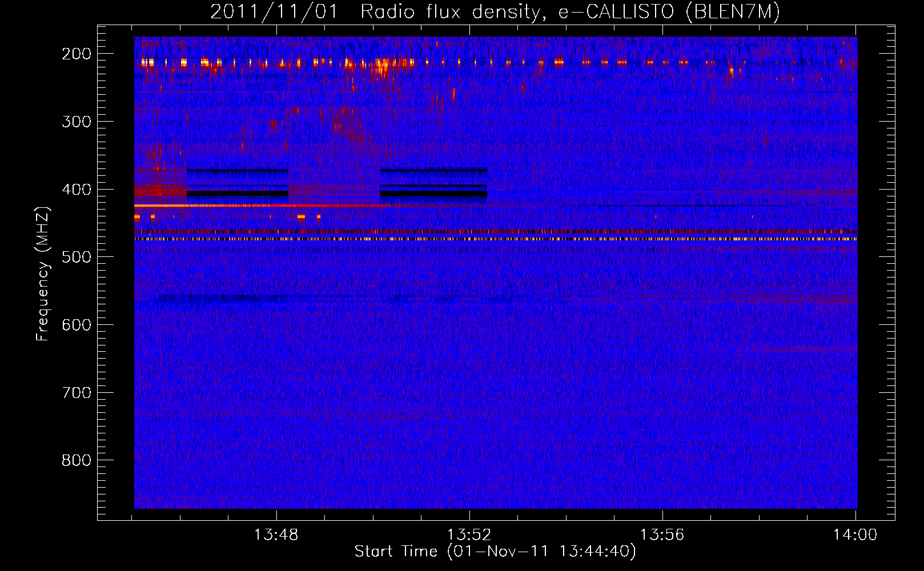Click the 13:52 time tick label
This screenshot has height=571, width=924.
click(469, 535)
